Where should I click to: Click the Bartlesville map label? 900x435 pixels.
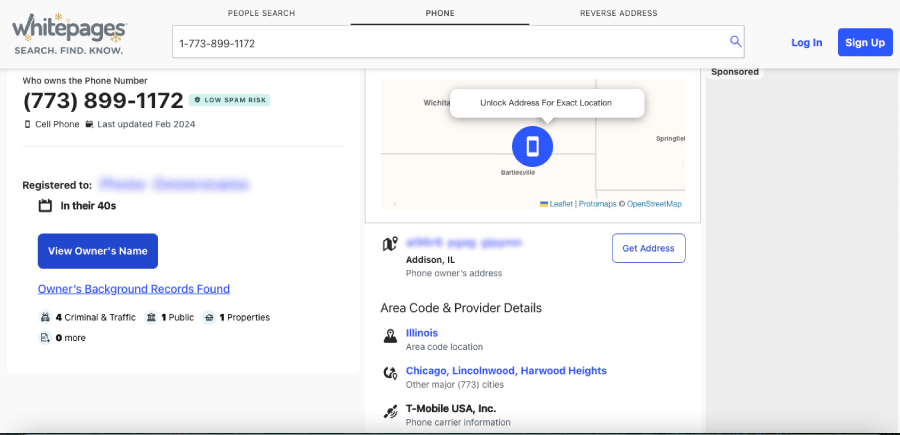pyautogui.click(x=518, y=172)
